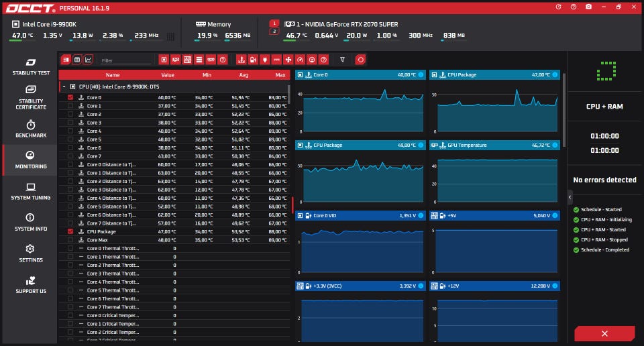644x346 pixels.
Task: Open the System Tuning section
Action: pyautogui.click(x=30, y=191)
